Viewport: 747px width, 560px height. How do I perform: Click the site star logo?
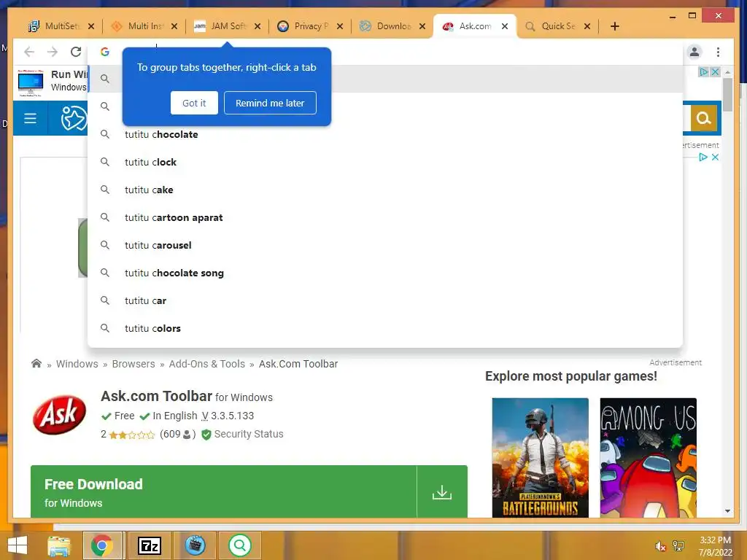pyautogui.click(x=74, y=118)
